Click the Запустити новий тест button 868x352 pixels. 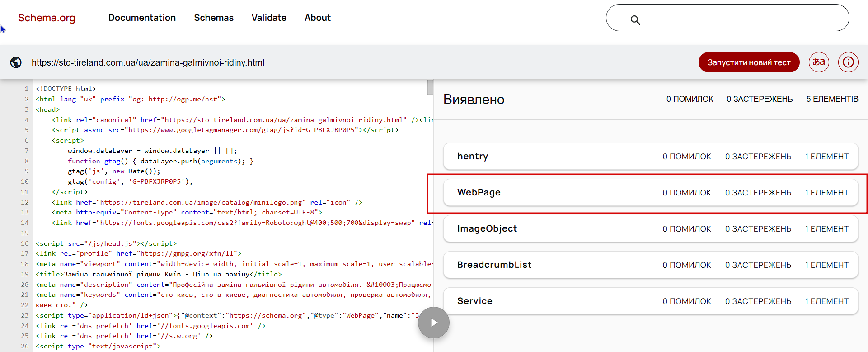(x=749, y=62)
